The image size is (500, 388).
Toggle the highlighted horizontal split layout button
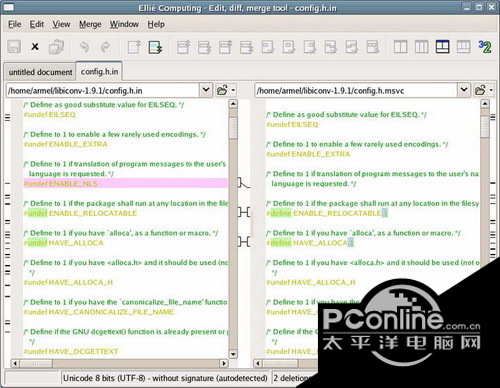coord(442,47)
